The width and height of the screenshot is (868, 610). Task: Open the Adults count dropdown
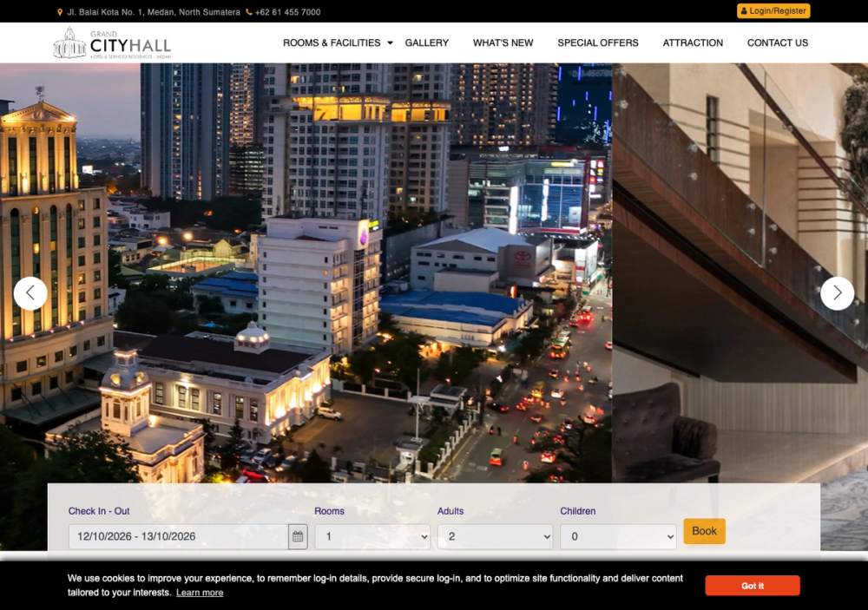pyautogui.click(x=496, y=536)
